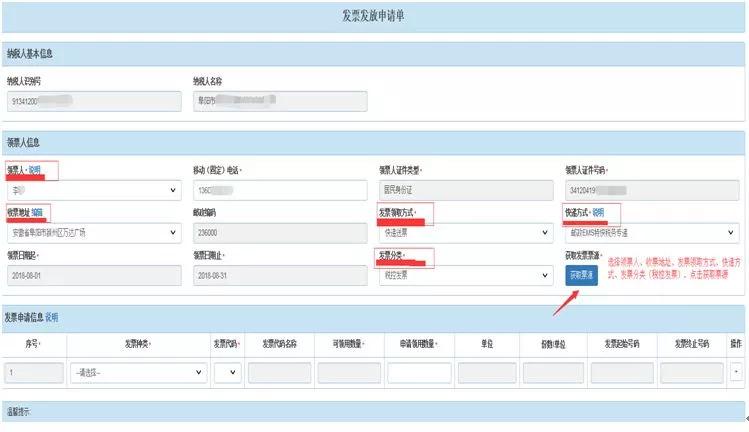Screen dimensions: 749x432
Task: Open the 领票人 dropdown
Action: 94,190
